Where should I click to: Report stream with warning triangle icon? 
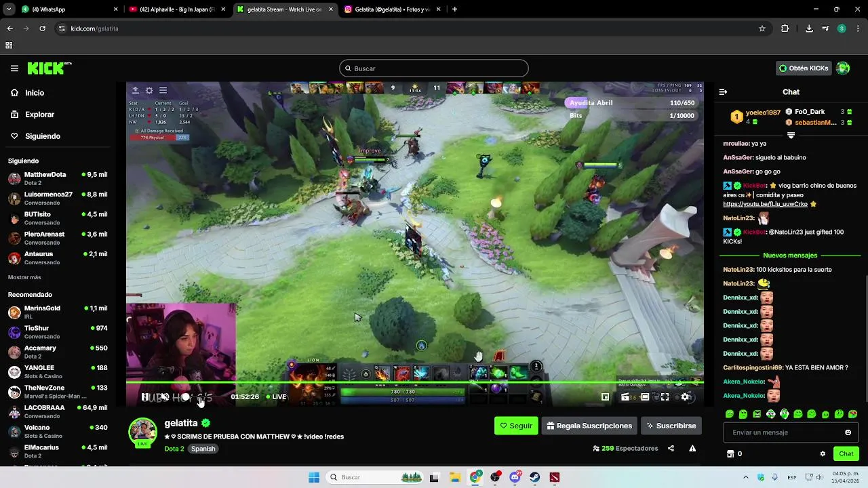[692, 448]
